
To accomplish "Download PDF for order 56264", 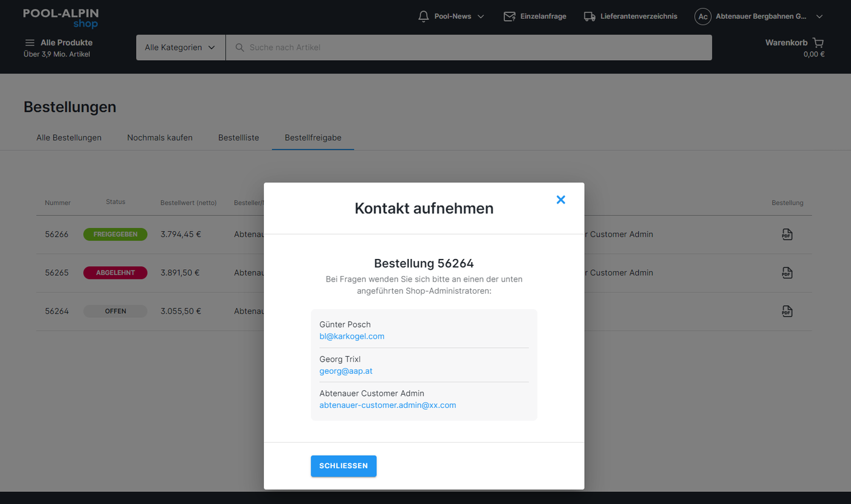I will pos(787,311).
